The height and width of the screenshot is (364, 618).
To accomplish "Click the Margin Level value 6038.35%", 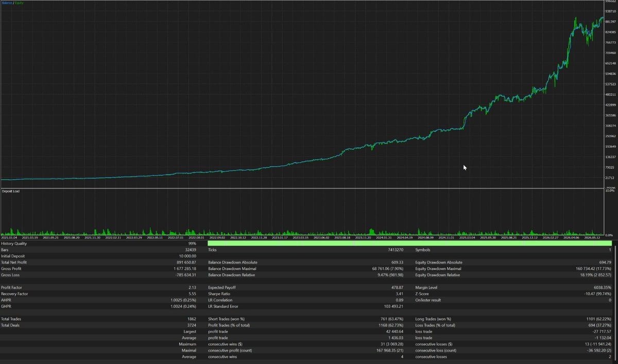I will (603, 287).
